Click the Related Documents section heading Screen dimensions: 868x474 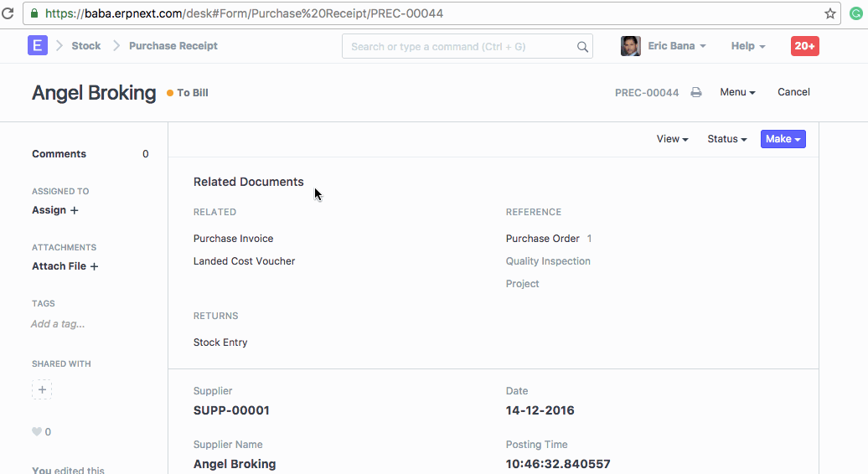(249, 182)
